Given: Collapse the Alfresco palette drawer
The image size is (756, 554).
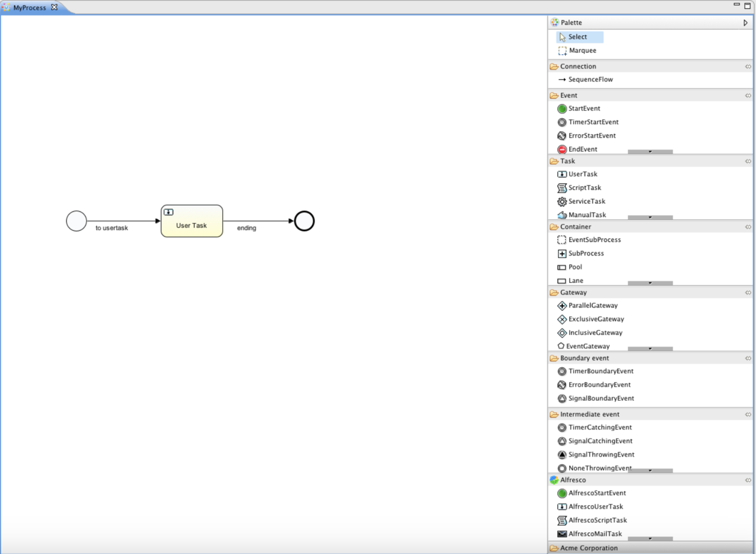Looking at the screenshot, I should click(x=573, y=480).
